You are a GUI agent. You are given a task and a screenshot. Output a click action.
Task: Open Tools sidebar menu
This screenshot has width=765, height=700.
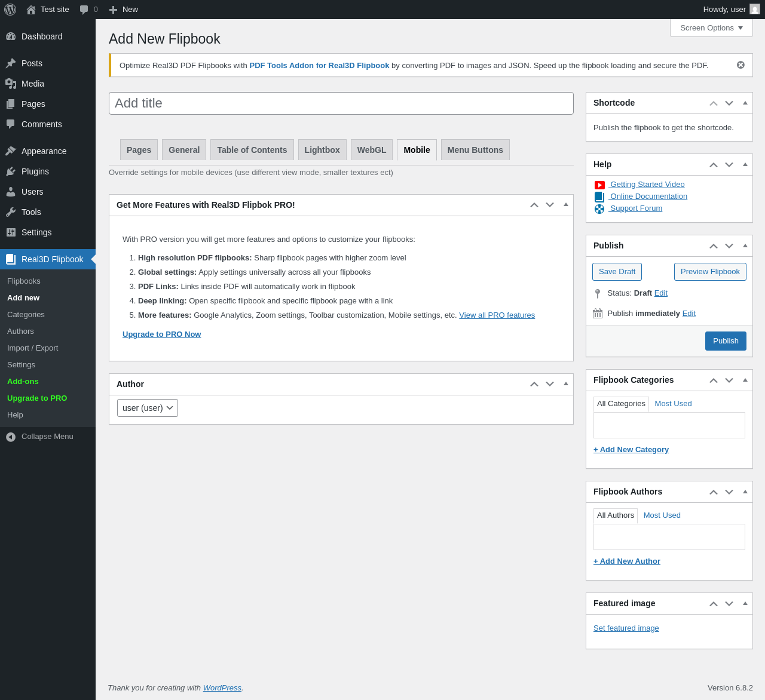click(48, 212)
